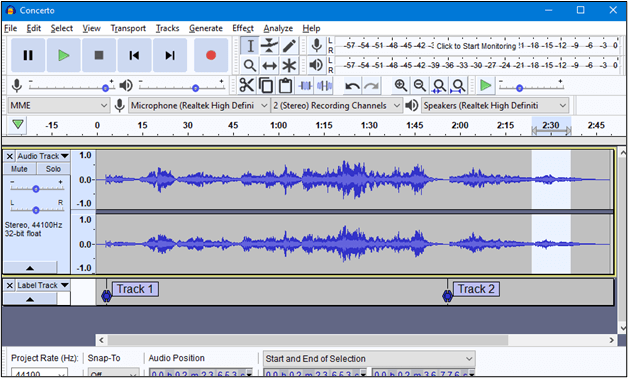This screenshot has width=628, height=378.
Task: Open the Generate menu
Action: pos(206,28)
